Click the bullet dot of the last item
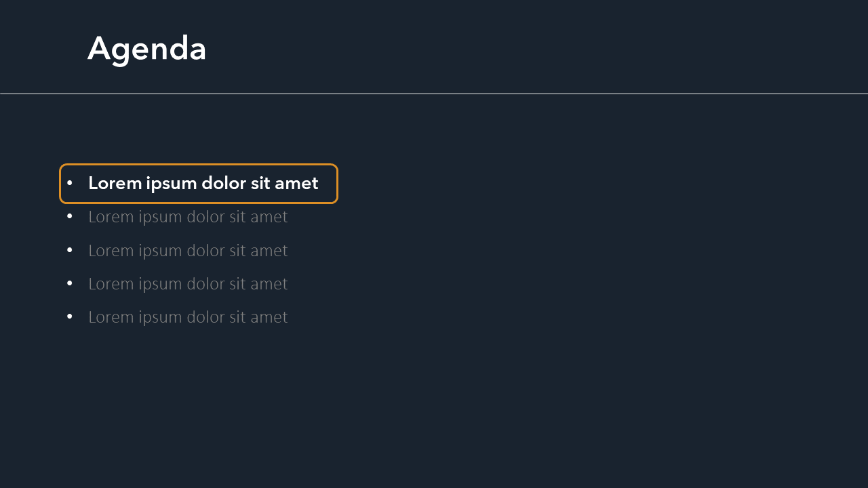The width and height of the screenshot is (868, 488). tap(70, 317)
